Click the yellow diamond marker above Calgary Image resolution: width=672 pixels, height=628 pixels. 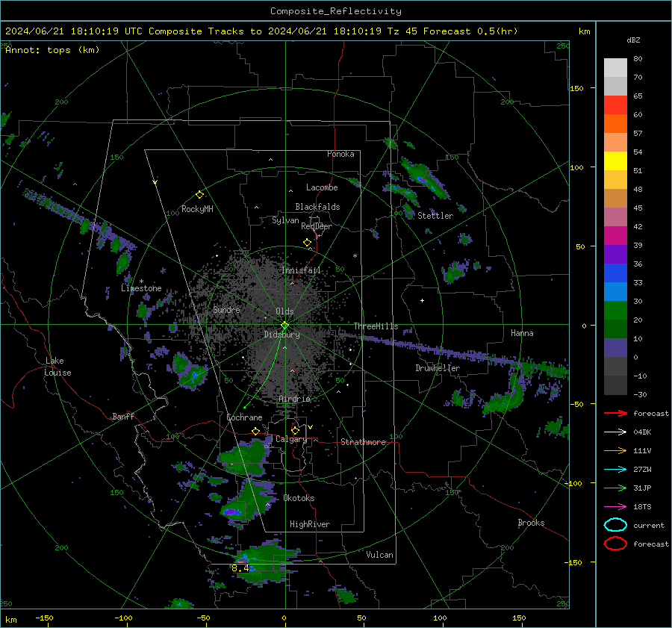(x=295, y=430)
